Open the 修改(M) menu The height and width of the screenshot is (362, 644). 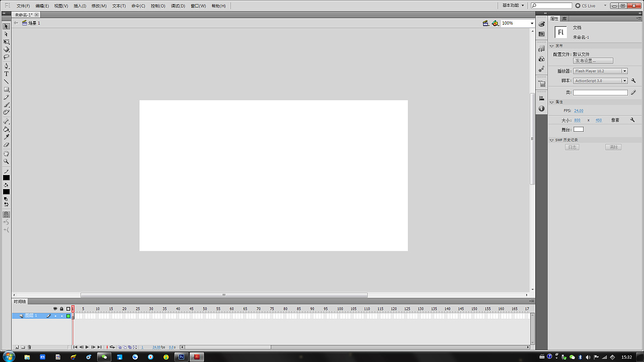coord(99,6)
